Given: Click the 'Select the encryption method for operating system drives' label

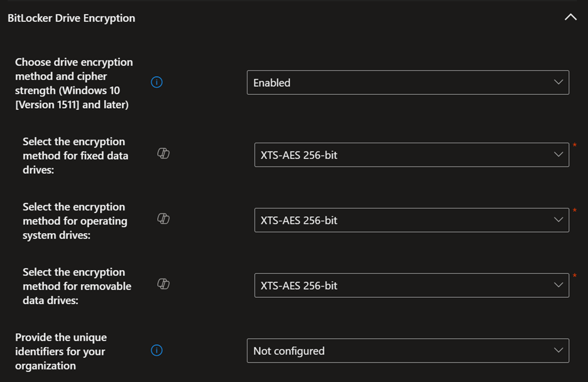Looking at the screenshot, I should click(x=75, y=221).
